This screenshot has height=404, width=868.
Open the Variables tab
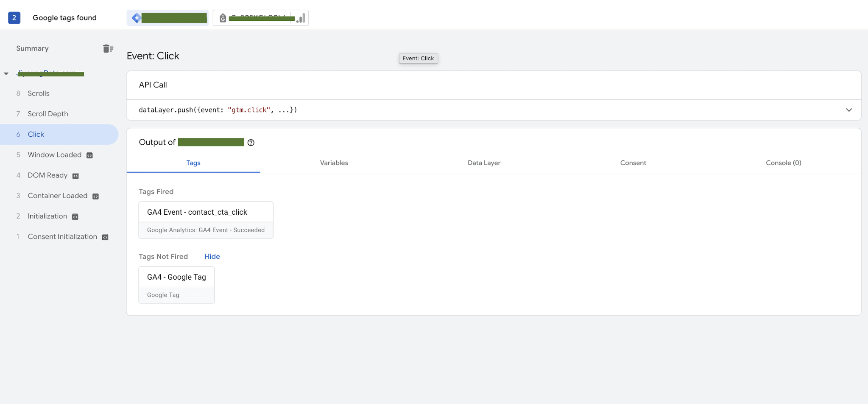pos(334,163)
